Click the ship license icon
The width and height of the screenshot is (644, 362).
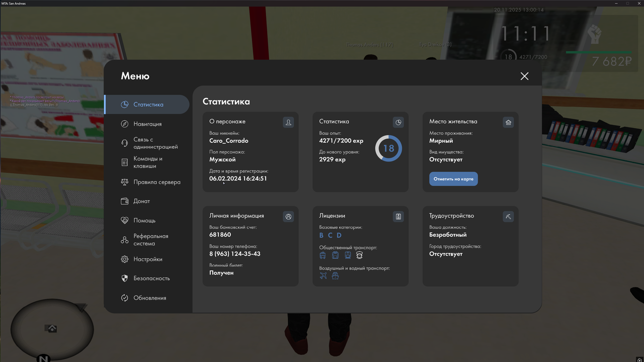(x=335, y=276)
